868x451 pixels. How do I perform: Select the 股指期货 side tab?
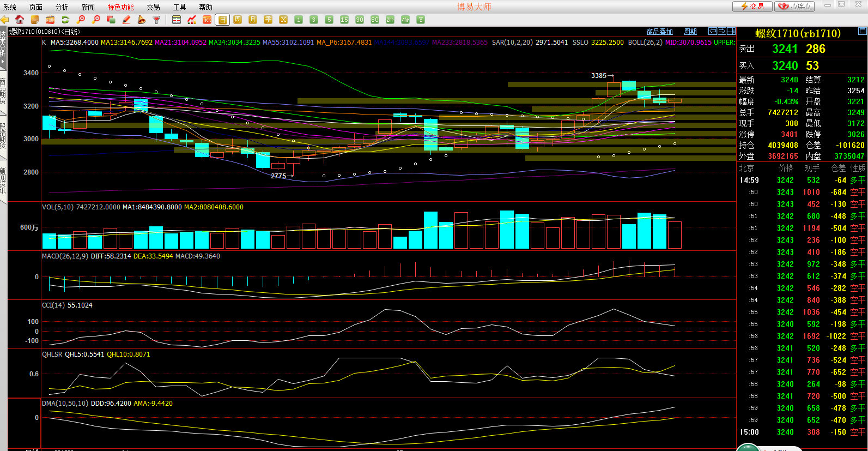[x=3, y=137]
